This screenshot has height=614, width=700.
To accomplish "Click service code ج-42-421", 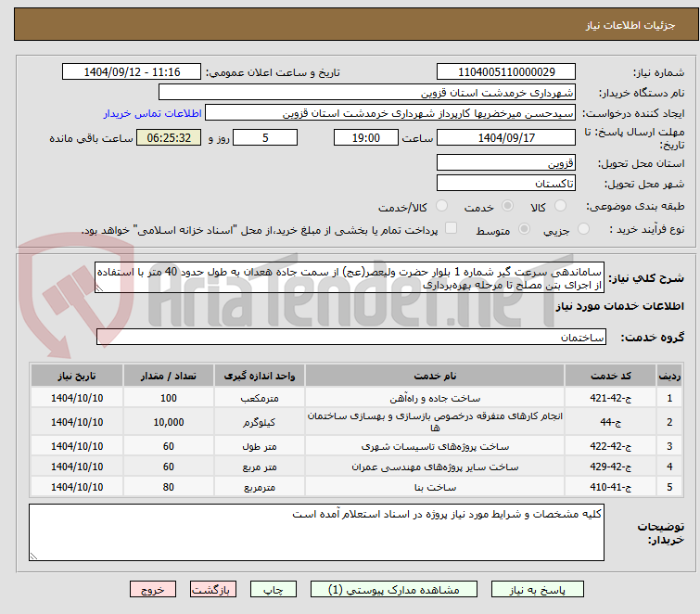I will (610, 398).
